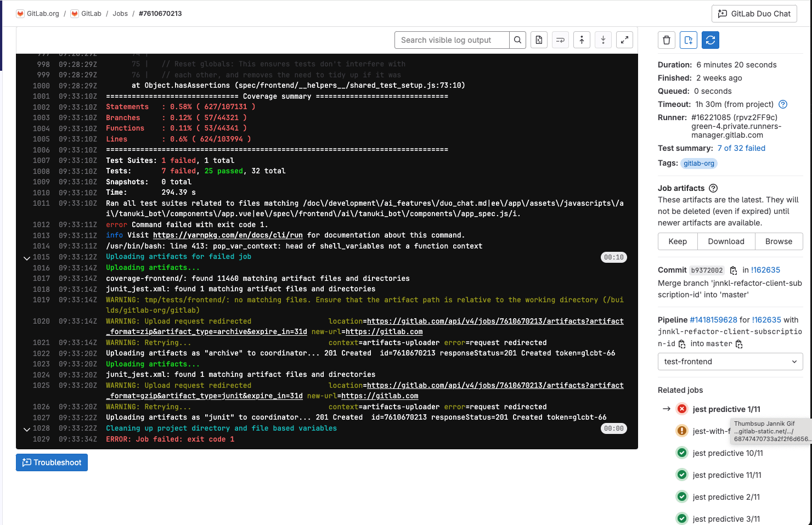Click the job number #7610670213 in breadcrumb

[160, 14]
